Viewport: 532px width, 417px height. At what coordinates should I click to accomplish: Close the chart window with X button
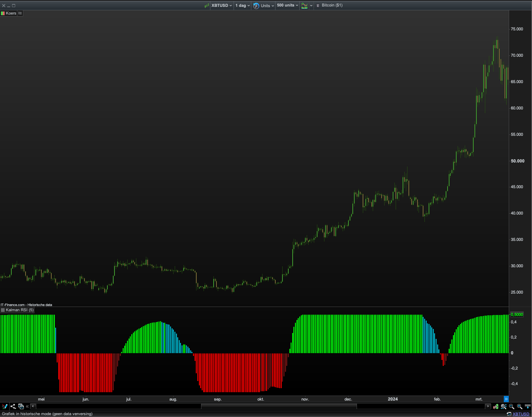[x=4, y=6]
